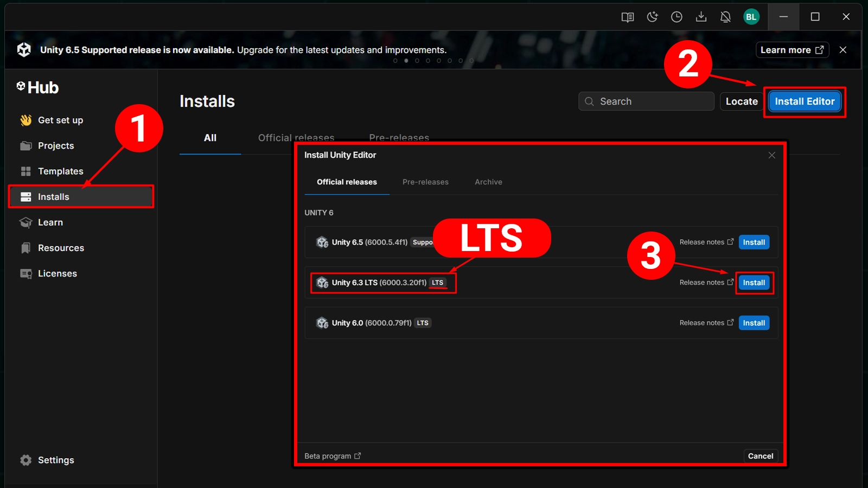
Task: Close the Install Unity Editor dialog
Action: tap(771, 155)
